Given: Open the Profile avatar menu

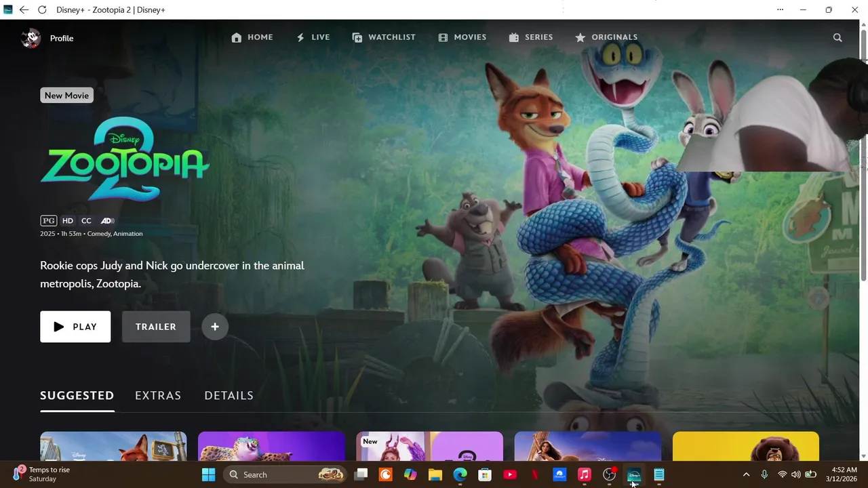Looking at the screenshot, I should click(31, 38).
